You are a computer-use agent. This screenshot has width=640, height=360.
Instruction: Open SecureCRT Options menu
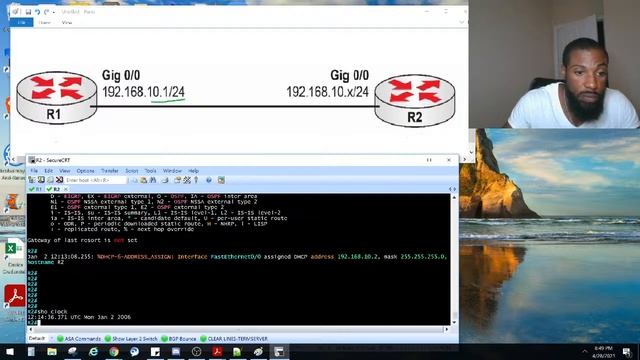(85, 171)
